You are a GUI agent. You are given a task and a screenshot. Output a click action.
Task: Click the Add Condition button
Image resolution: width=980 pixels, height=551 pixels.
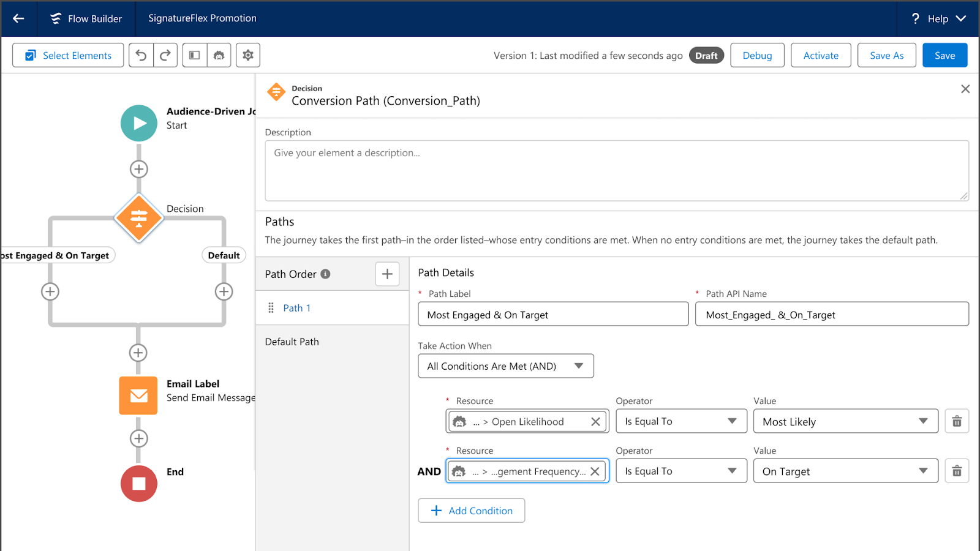click(x=472, y=511)
